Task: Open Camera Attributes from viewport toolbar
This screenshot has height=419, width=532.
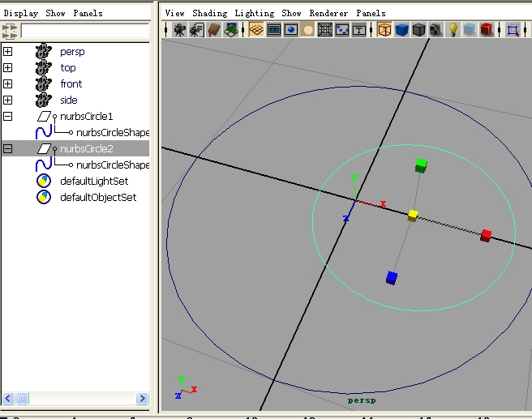Action: coord(197,30)
